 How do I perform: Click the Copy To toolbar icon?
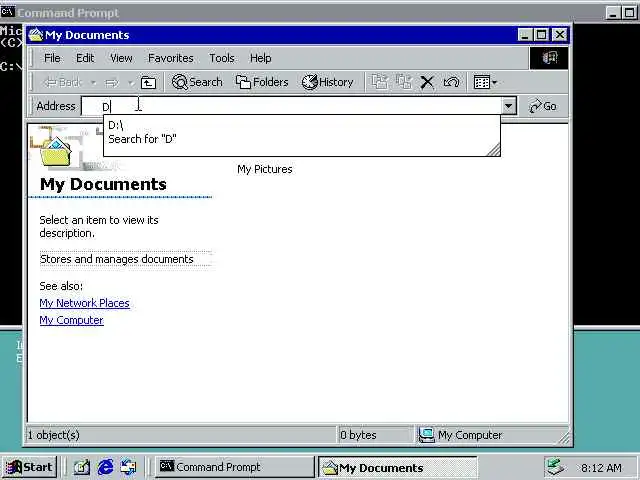click(x=404, y=82)
